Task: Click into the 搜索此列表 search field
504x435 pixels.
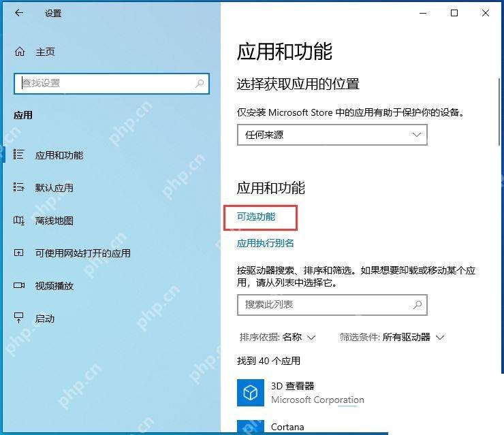Action: (332, 304)
